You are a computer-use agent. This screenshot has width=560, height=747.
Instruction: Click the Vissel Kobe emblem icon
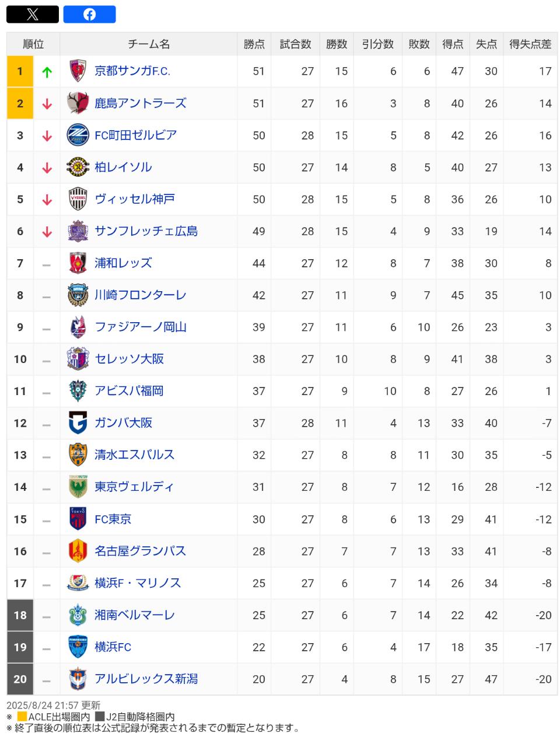point(78,199)
